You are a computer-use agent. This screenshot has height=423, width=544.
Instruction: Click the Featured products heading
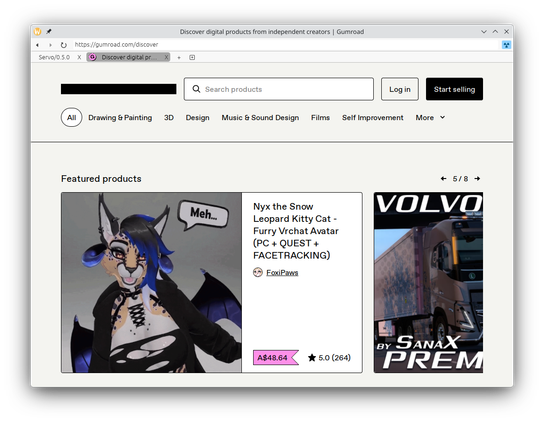101,179
